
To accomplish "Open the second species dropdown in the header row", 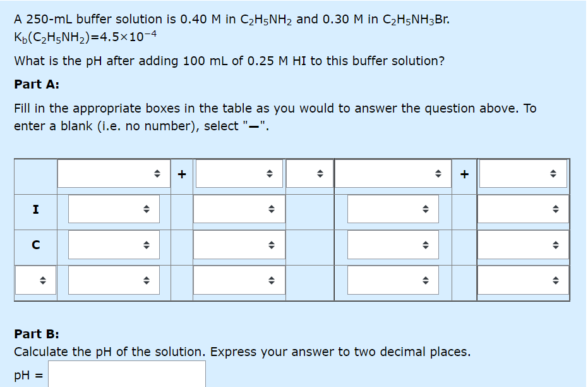I will pyautogui.click(x=239, y=174).
